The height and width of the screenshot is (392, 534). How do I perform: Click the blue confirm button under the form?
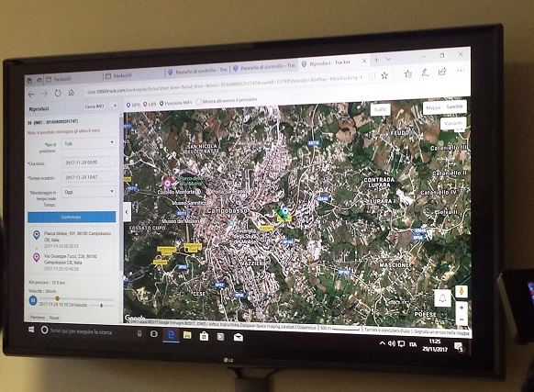(72, 218)
